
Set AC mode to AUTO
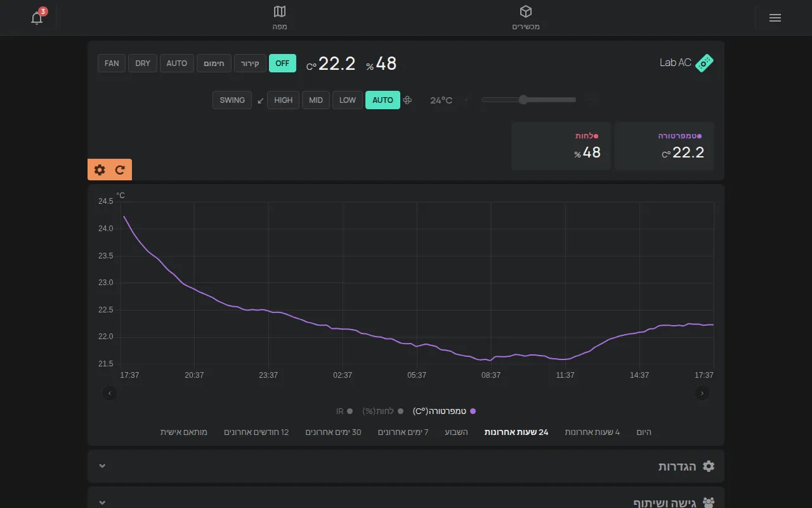tap(177, 63)
